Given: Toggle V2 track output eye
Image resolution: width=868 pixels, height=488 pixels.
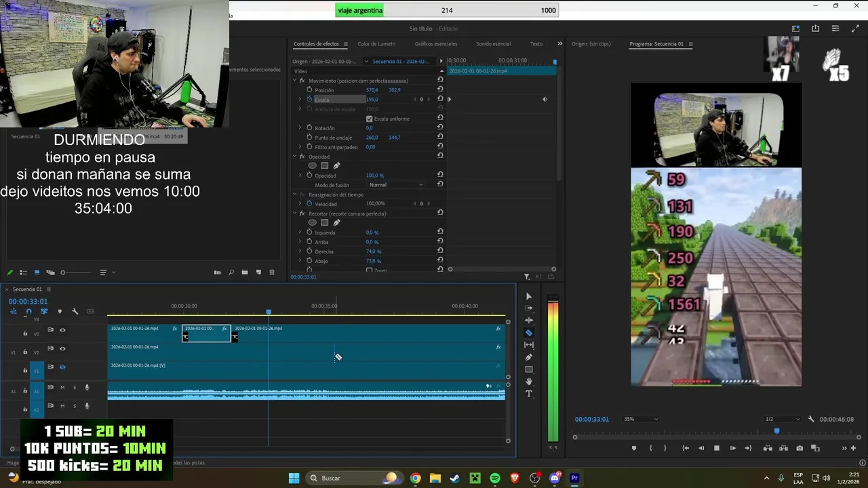Looking at the screenshot, I should pos(62,348).
